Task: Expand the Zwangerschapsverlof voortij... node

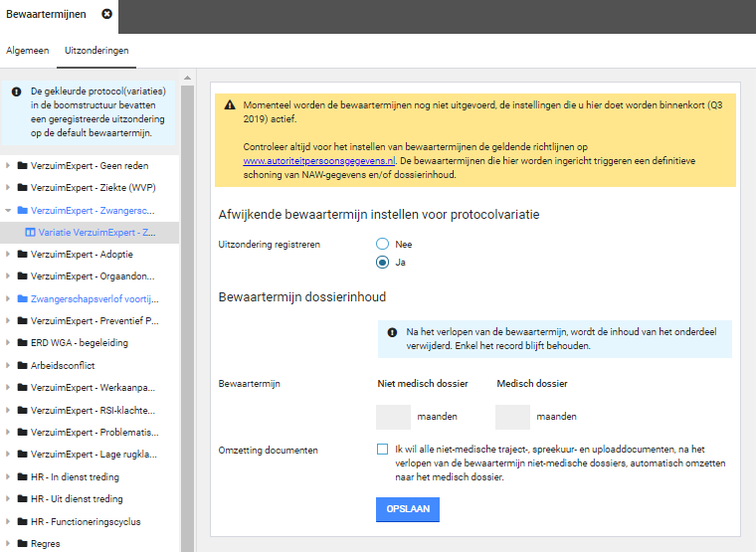Action: [x=8, y=298]
